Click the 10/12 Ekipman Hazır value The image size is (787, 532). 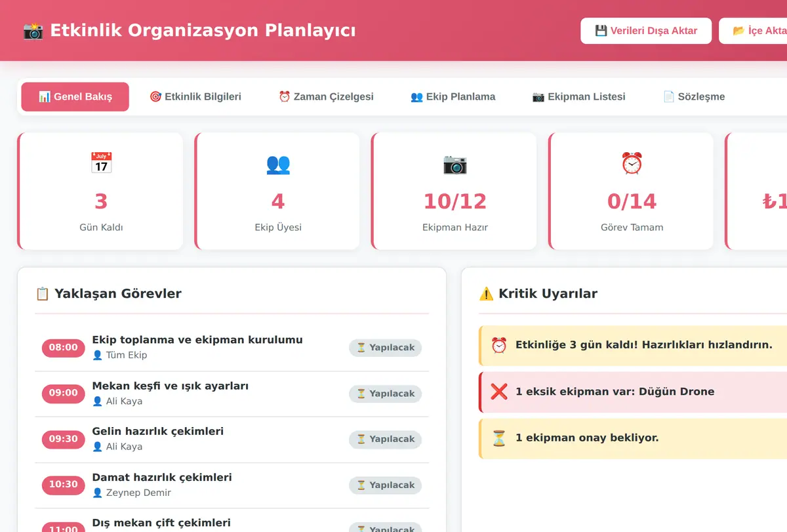point(455,201)
